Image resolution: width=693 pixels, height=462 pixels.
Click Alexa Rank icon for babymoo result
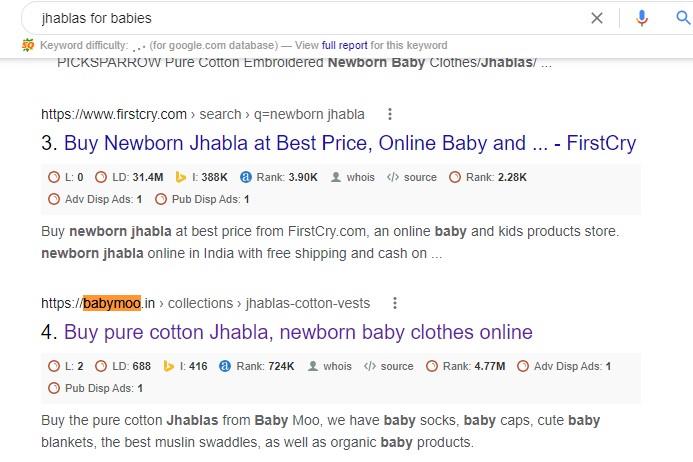pyautogui.click(x=225, y=366)
